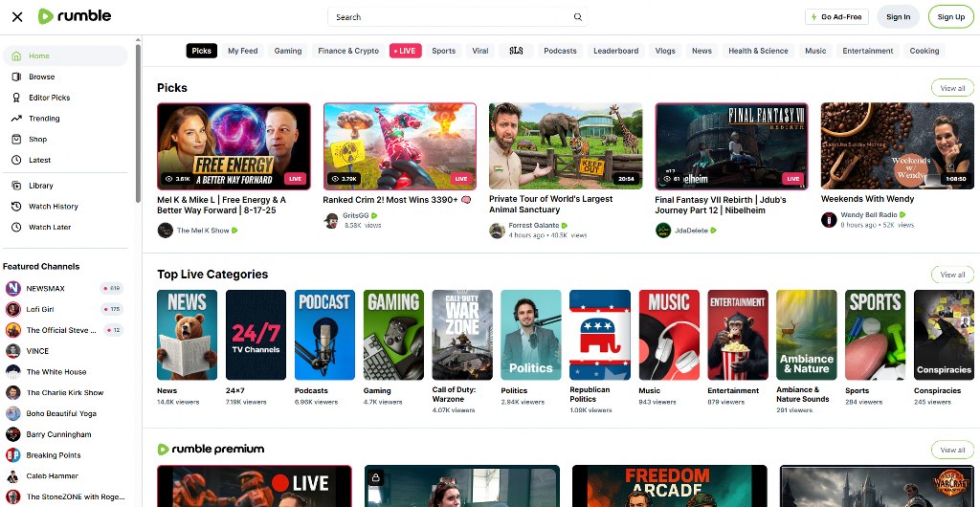Open Watch History in the sidebar
Screen dimensions: 980x507
pyautogui.click(x=66, y=206)
